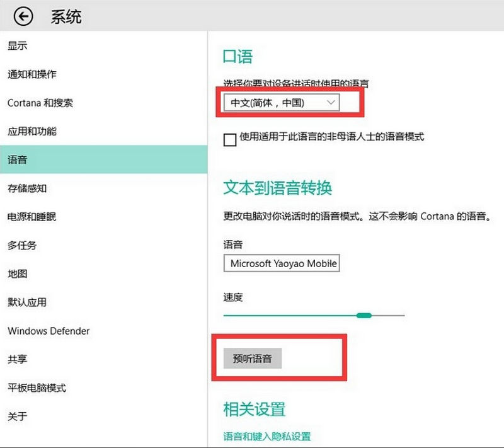Expand the spoken language combo box arrow

pyautogui.click(x=331, y=102)
